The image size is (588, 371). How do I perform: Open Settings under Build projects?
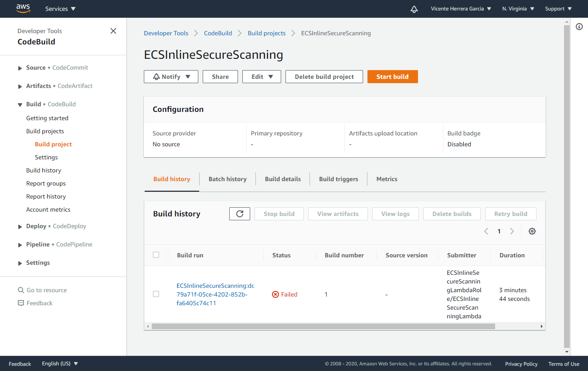click(46, 157)
